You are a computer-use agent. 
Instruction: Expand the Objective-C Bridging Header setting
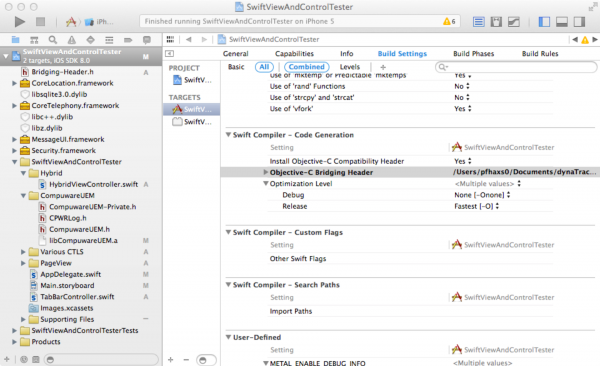(x=266, y=172)
